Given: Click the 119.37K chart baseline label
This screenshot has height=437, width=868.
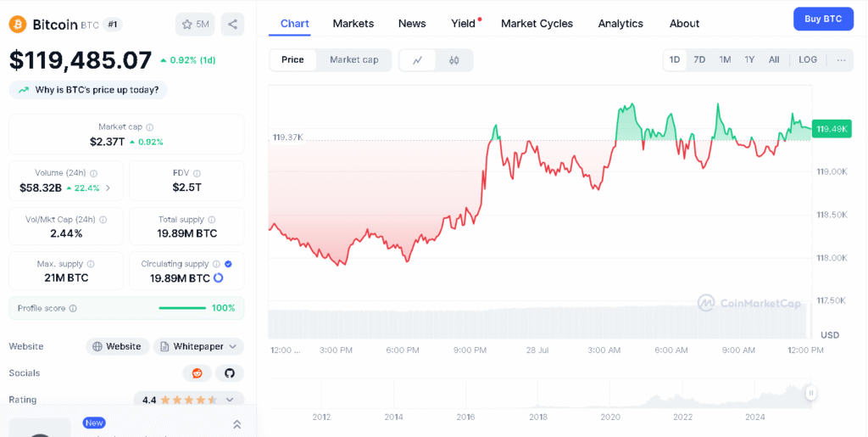Looking at the screenshot, I should click(287, 137).
